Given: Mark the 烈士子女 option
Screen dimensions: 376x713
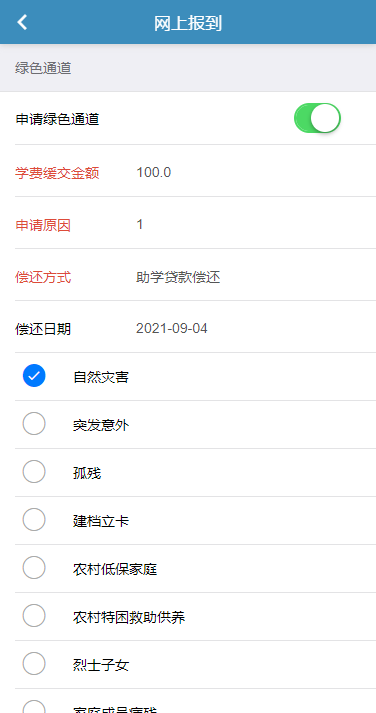Looking at the screenshot, I should [x=34, y=663].
